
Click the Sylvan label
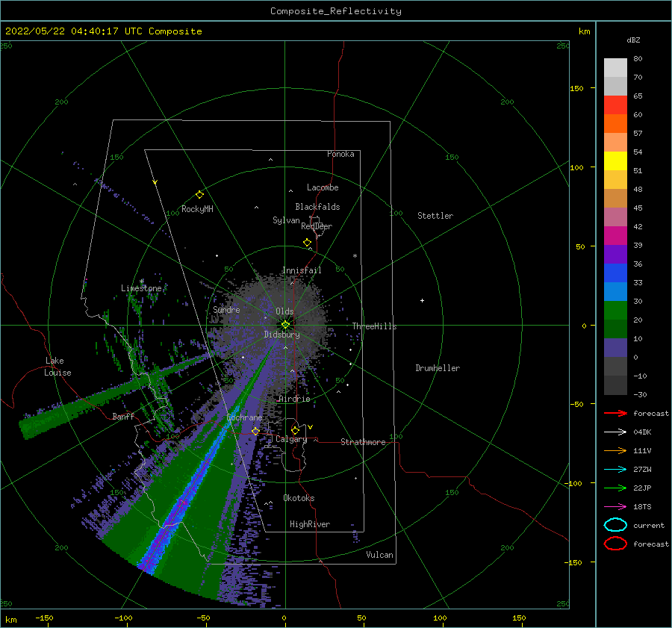[x=286, y=220]
